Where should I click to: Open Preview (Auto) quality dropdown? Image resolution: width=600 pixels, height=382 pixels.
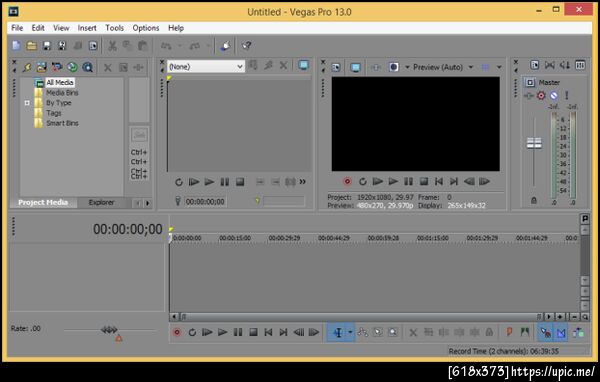[x=471, y=67]
